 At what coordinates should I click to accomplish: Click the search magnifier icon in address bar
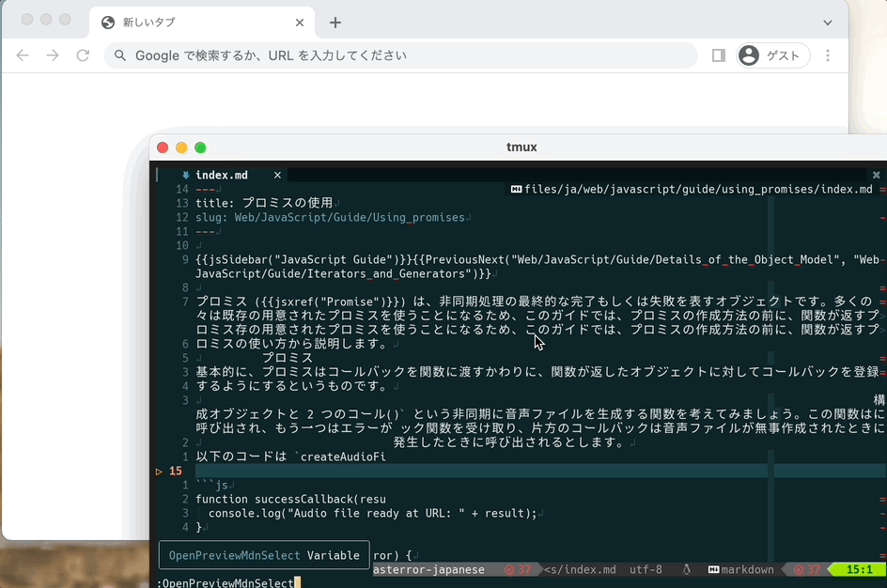pos(120,55)
